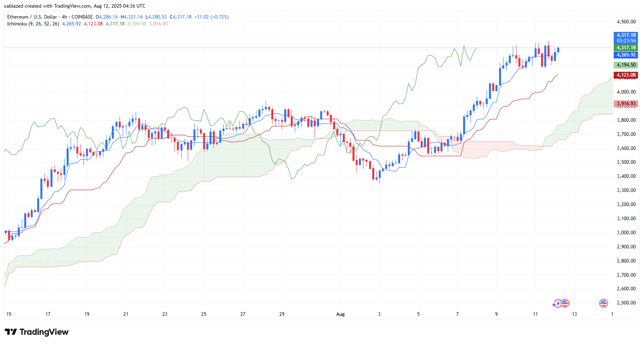Click the blue 4,265.92 price axis label
This screenshot has width=644, height=344.
626,55
